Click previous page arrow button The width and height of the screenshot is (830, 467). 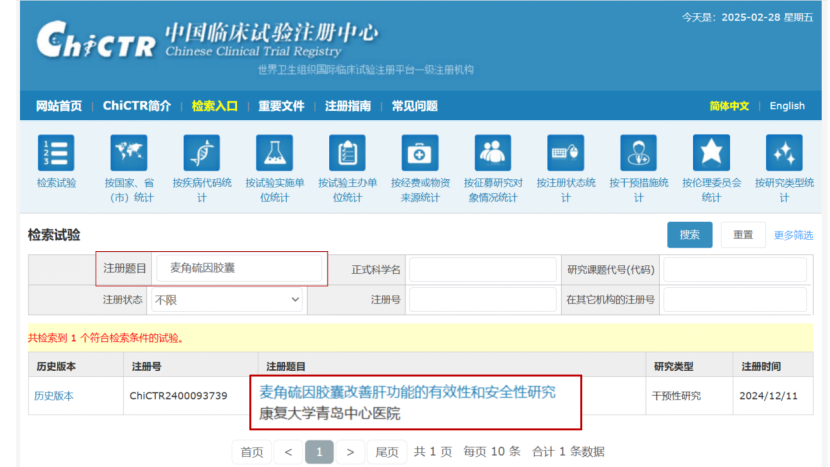(x=288, y=452)
